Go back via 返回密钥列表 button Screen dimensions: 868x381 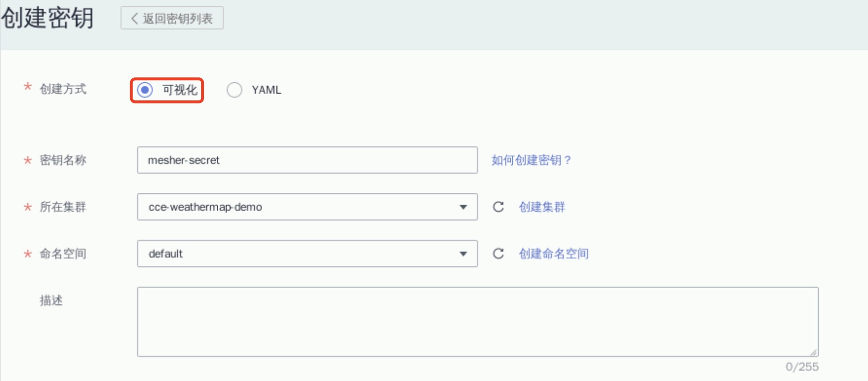click(x=172, y=18)
